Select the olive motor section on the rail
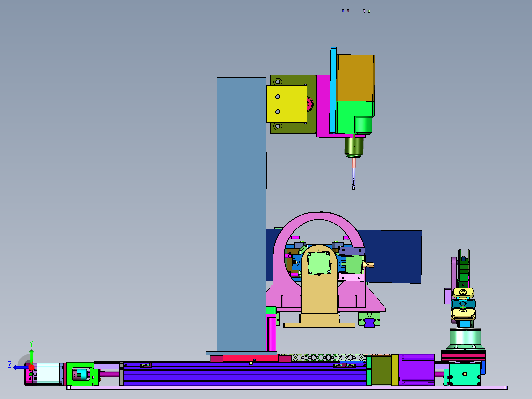 (381, 370)
